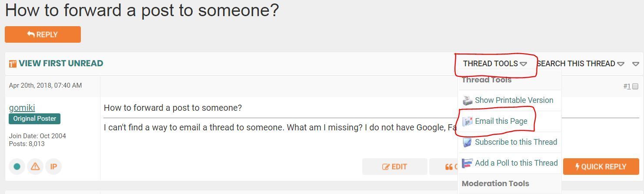The height and width of the screenshot is (194, 644).
Task: Open gomiki's user profile link
Action: point(22,108)
